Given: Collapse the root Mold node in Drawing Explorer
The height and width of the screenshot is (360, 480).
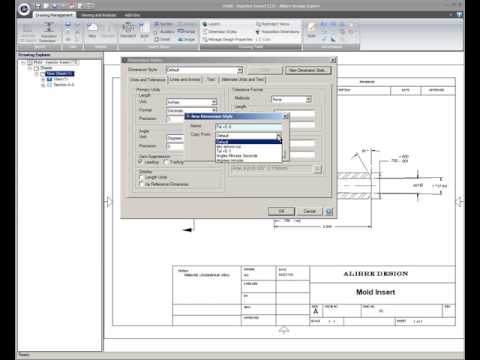Looking at the screenshot, I should coord(23,63).
